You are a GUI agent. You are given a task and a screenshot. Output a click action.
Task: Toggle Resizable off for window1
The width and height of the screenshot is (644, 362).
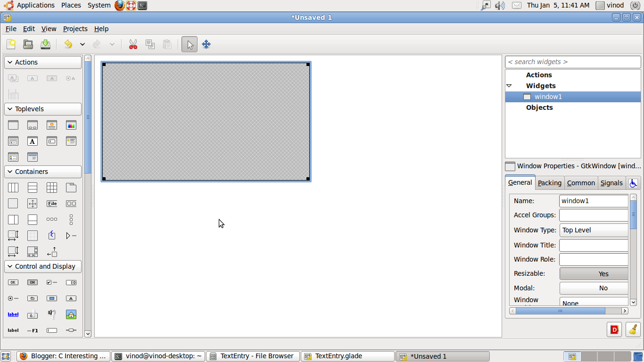tap(594, 273)
